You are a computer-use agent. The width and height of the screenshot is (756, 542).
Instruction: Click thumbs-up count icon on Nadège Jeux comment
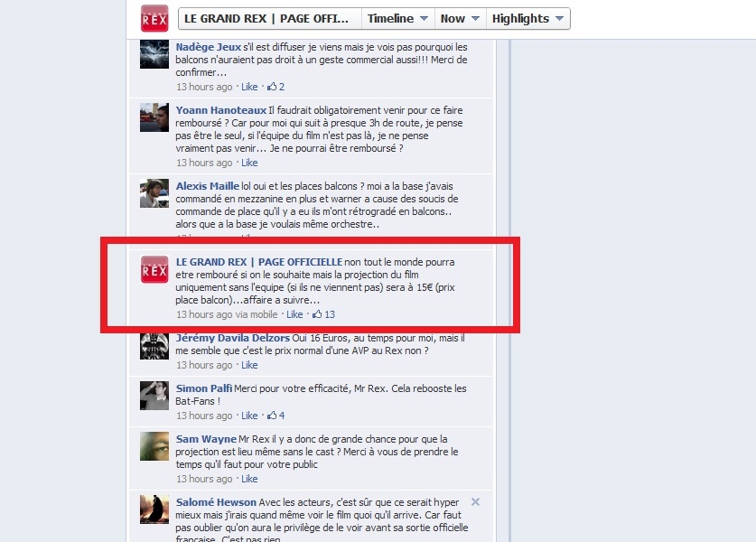[272, 87]
